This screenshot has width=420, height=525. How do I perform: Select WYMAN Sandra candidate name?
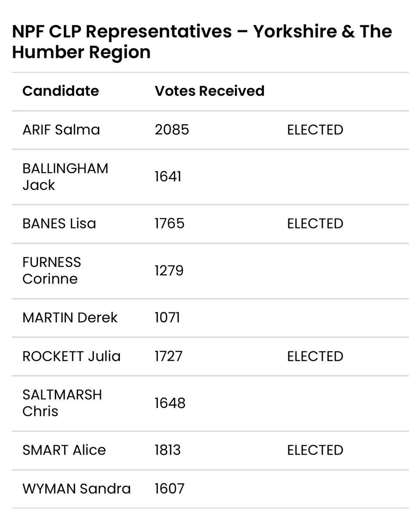pos(77,488)
